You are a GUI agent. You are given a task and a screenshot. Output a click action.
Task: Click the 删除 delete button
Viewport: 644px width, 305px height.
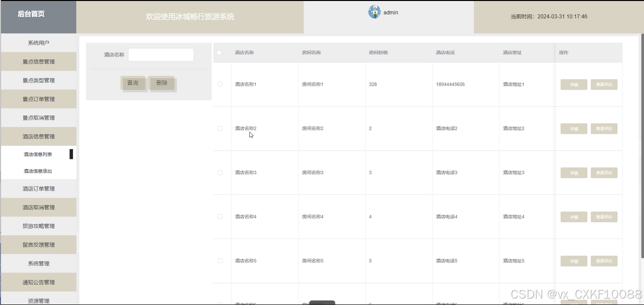(162, 83)
